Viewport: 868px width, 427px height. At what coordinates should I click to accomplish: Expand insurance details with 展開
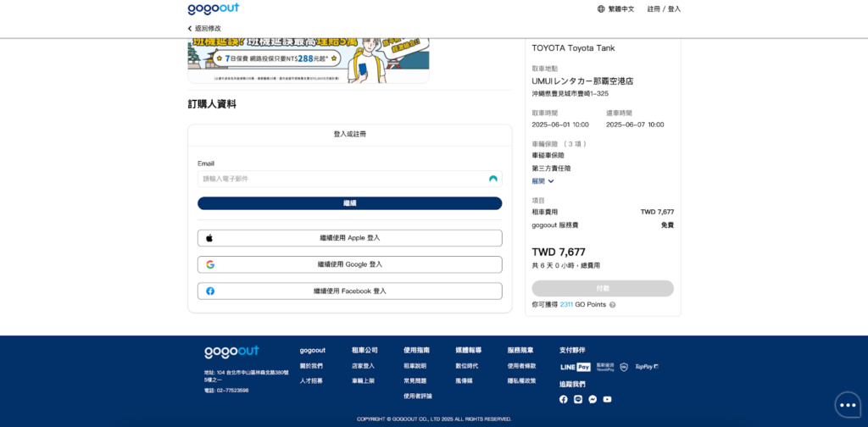click(x=538, y=180)
